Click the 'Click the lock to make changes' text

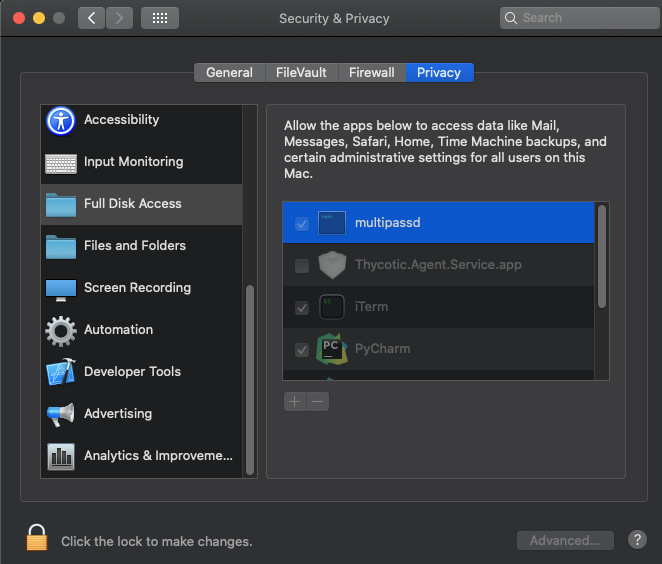point(157,541)
